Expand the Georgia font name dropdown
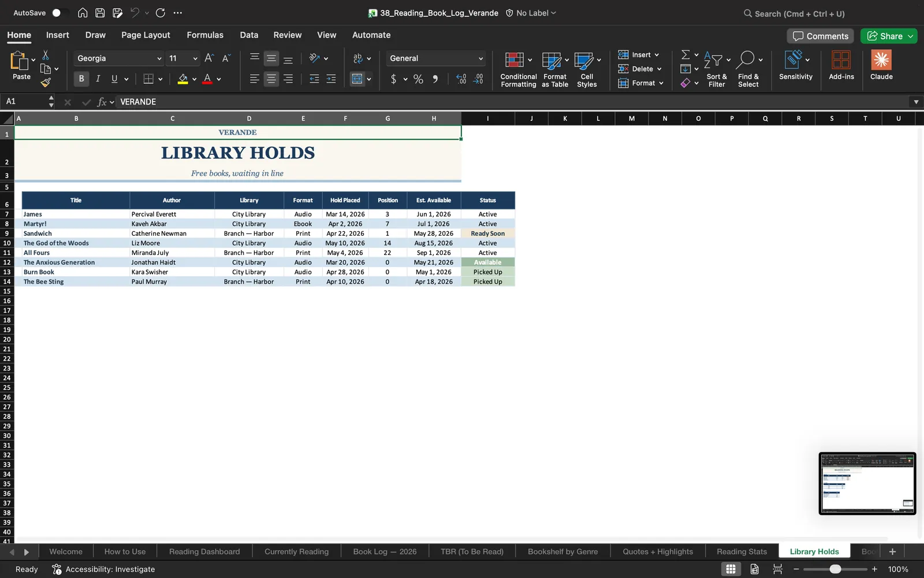Viewport: 924px width, 578px height. click(x=159, y=58)
